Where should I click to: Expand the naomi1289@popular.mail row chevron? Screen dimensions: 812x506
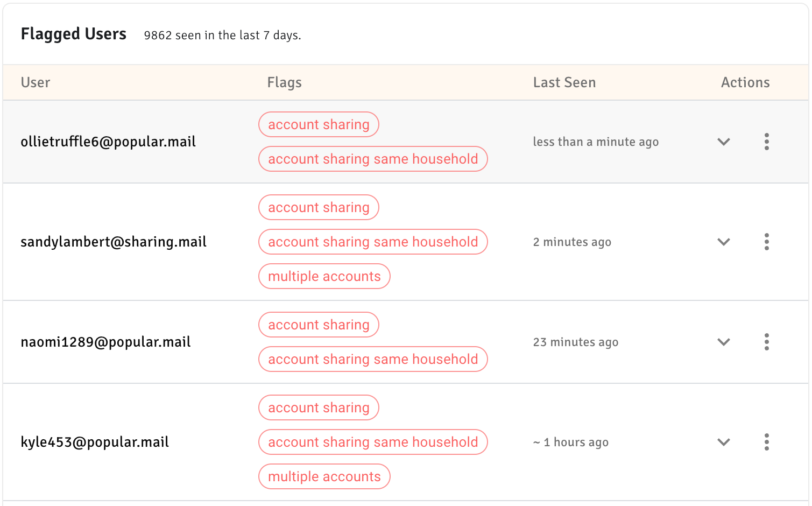click(724, 342)
